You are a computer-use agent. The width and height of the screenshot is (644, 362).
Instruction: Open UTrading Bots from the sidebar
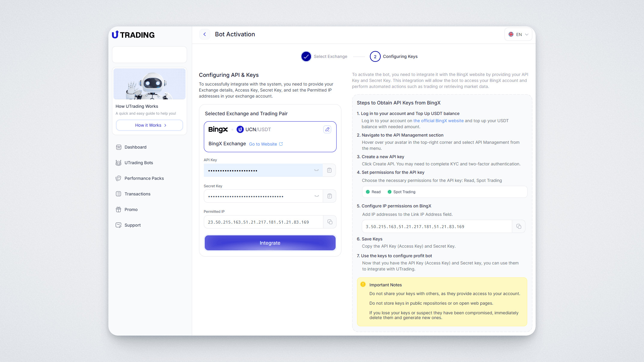click(x=138, y=163)
